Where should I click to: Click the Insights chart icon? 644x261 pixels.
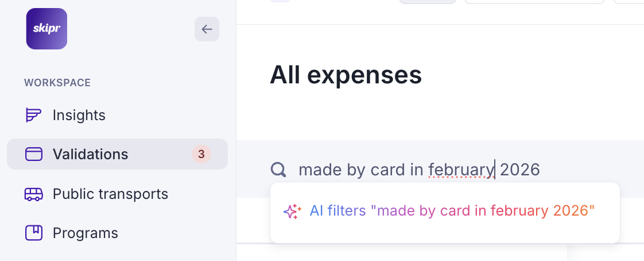coord(34,115)
